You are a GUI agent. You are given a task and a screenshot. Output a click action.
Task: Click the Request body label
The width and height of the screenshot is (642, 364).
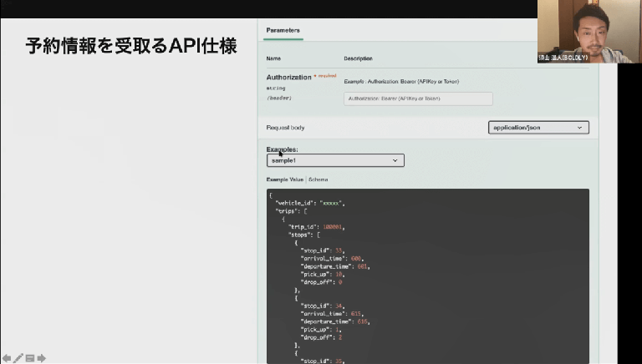[285, 128]
